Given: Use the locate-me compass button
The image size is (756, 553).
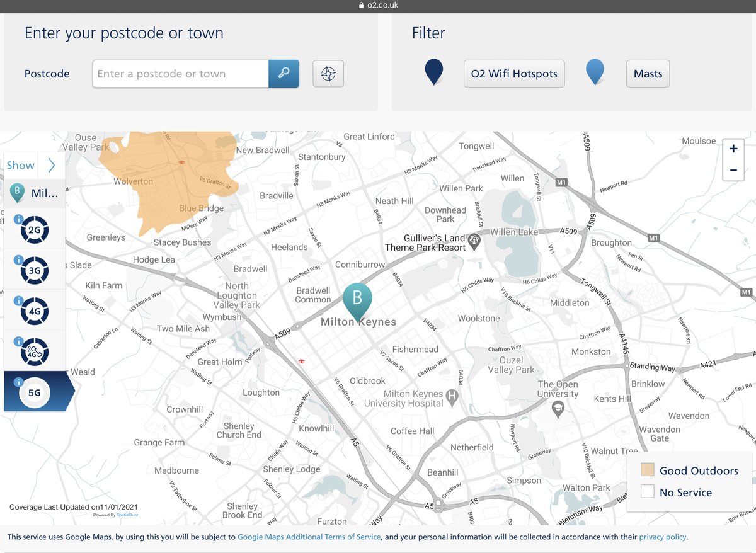Looking at the screenshot, I should (328, 74).
